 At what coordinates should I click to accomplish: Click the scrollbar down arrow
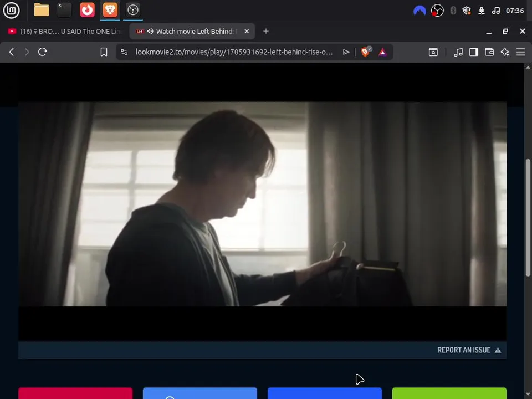[x=528, y=394]
